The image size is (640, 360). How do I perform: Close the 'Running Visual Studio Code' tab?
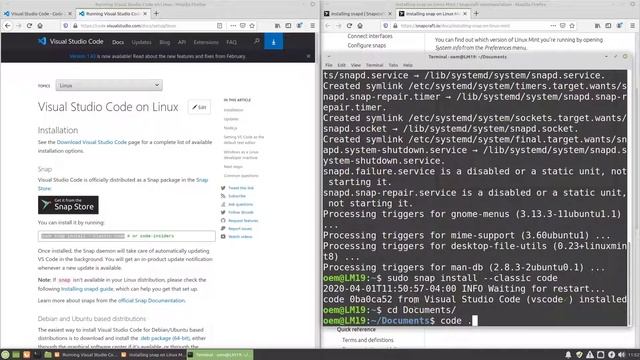point(145,13)
